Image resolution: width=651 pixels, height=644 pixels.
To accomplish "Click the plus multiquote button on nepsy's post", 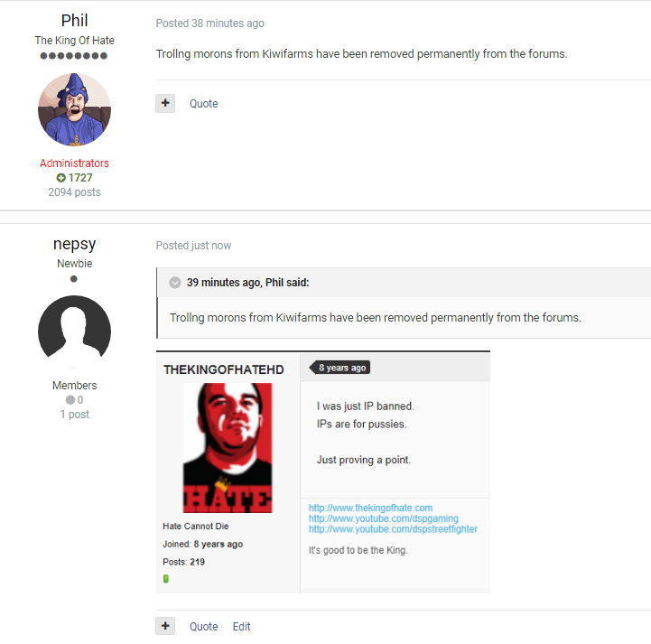I will [x=165, y=626].
